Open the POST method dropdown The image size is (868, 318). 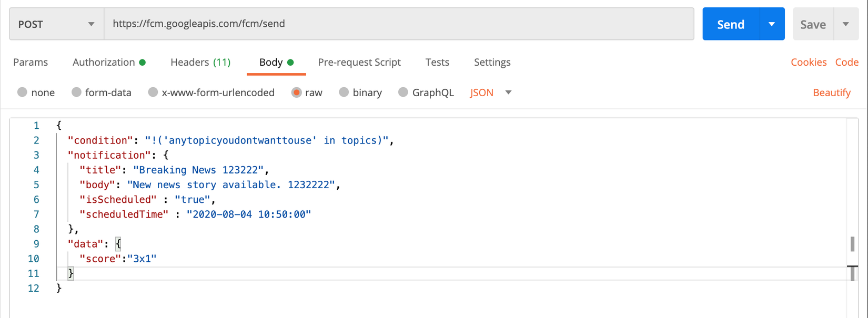56,24
